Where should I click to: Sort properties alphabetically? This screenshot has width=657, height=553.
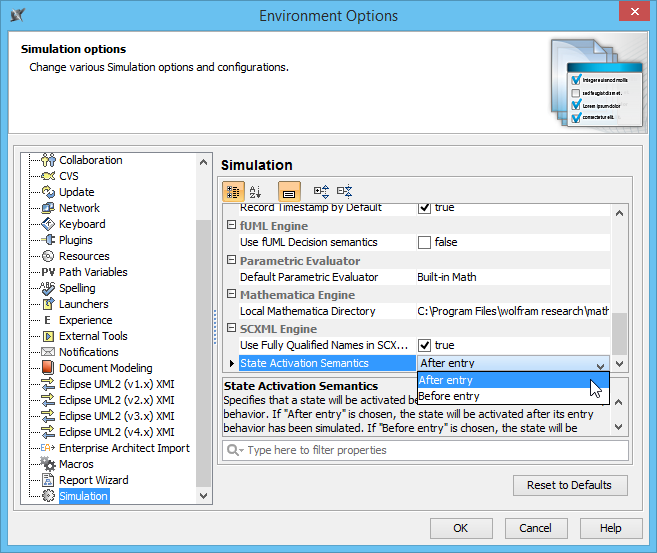256,190
